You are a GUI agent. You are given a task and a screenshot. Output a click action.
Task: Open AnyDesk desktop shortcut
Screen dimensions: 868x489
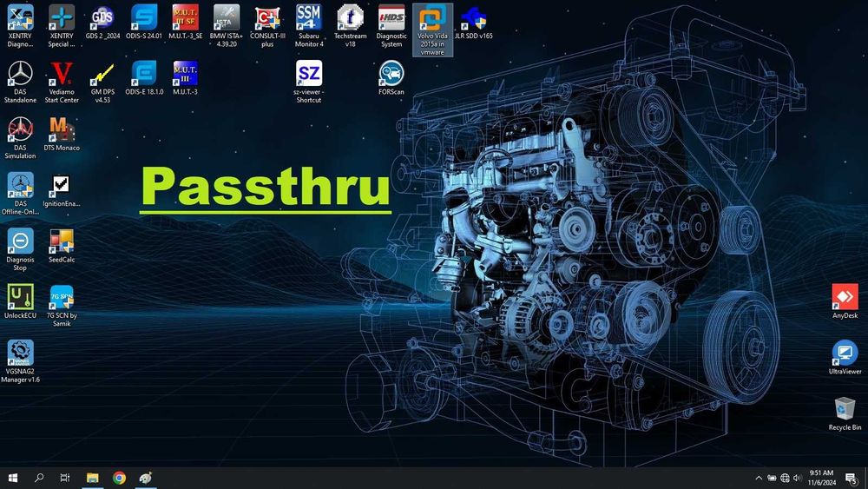click(845, 301)
